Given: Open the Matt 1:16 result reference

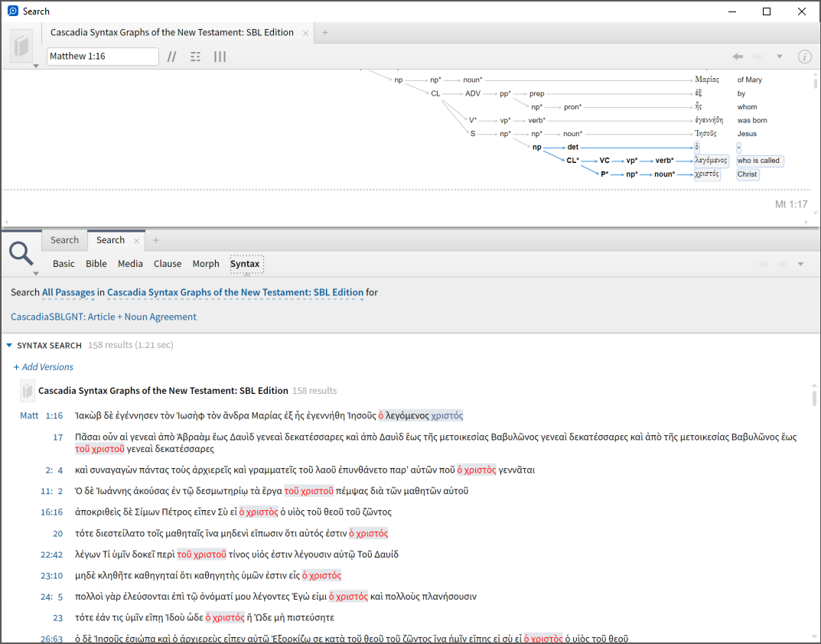Looking at the screenshot, I should click(41, 416).
